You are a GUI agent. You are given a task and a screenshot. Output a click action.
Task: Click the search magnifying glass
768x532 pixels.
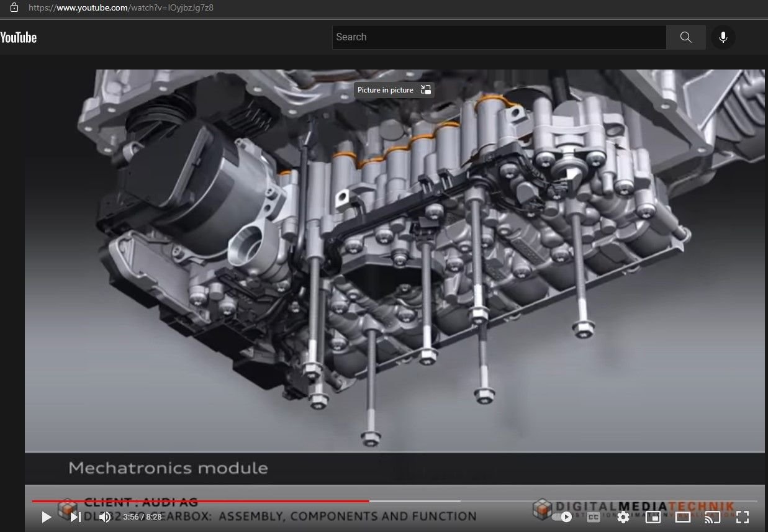coord(685,37)
